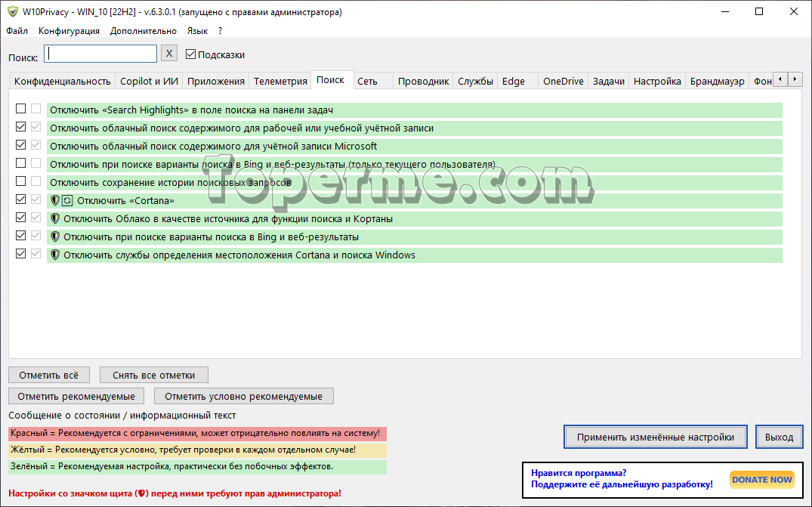
Task: Click the DONATE NOW button
Action: (761, 480)
